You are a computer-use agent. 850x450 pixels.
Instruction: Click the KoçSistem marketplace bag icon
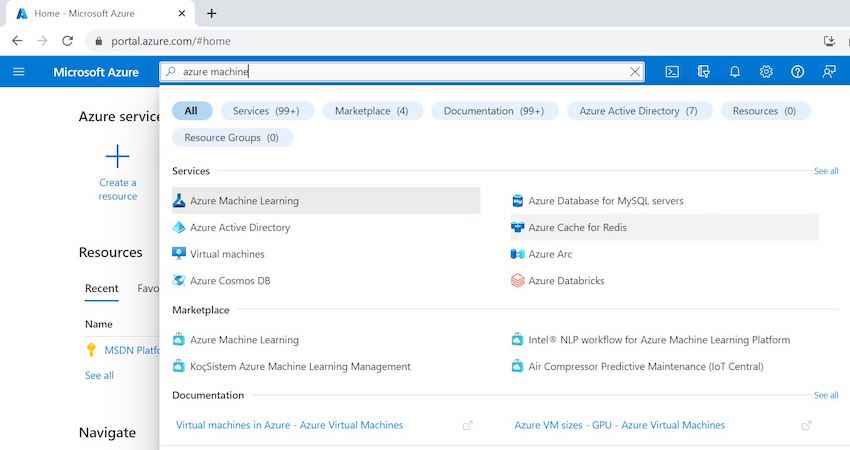pos(179,366)
